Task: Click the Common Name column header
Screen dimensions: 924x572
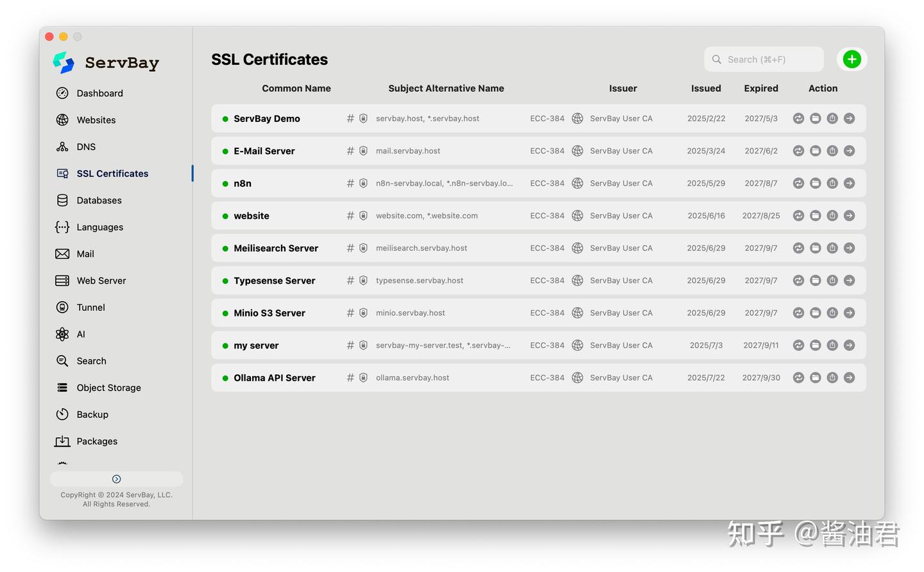Action: 296,89
